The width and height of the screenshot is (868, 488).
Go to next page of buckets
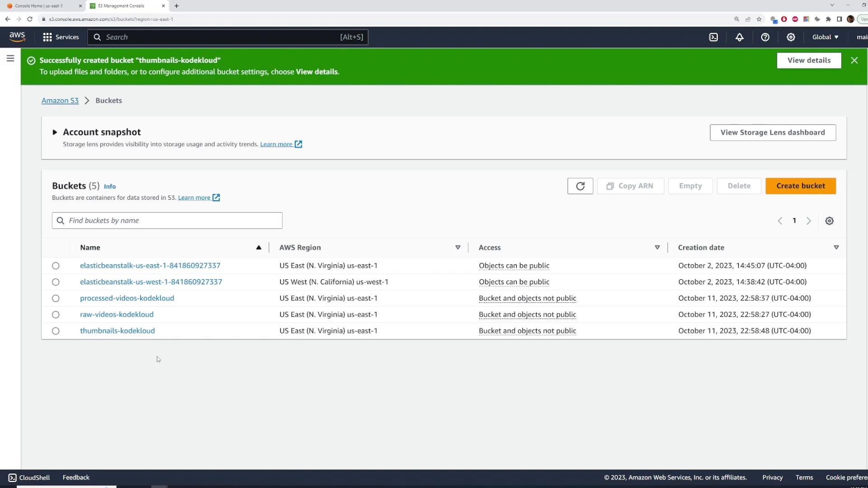[809, 221]
